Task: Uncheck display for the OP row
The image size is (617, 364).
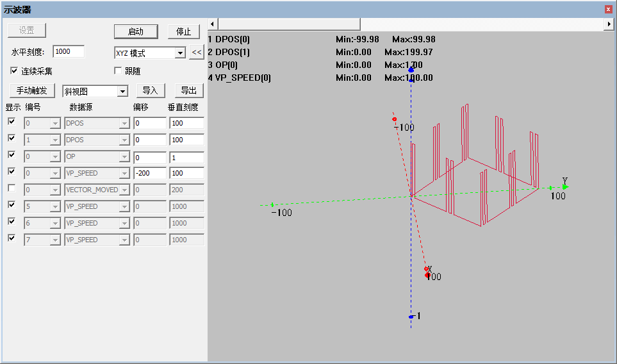Action: click(12, 154)
